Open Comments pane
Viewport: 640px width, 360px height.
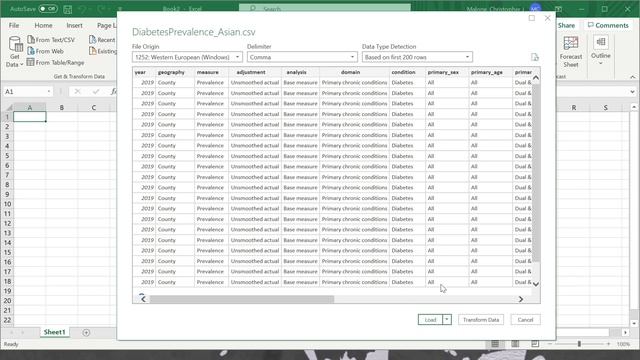coord(608,25)
